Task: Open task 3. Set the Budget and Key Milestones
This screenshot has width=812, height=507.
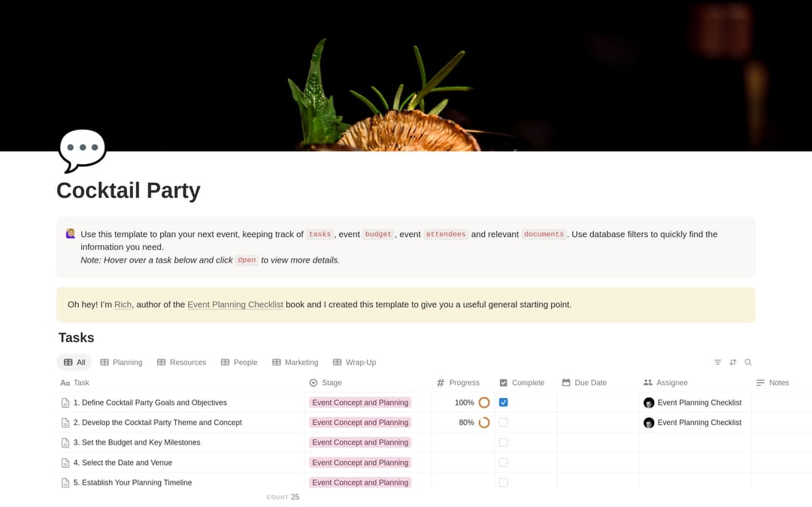Action: [x=137, y=442]
